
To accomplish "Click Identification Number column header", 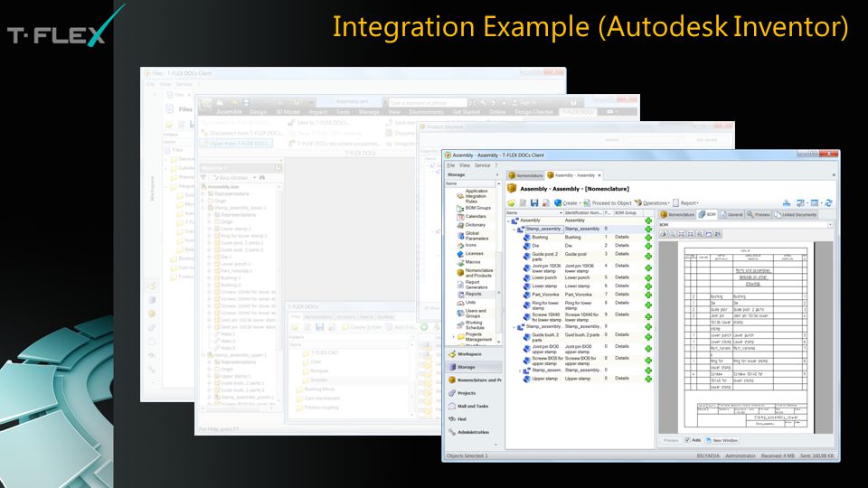I will coord(583,213).
